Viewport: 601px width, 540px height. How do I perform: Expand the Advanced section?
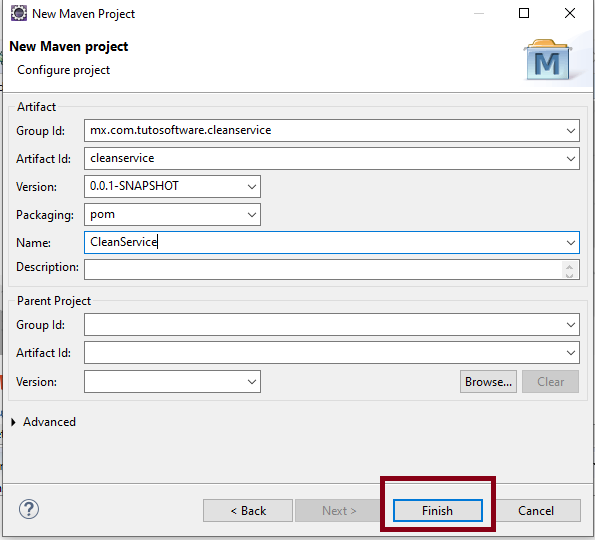coord(13,422)
